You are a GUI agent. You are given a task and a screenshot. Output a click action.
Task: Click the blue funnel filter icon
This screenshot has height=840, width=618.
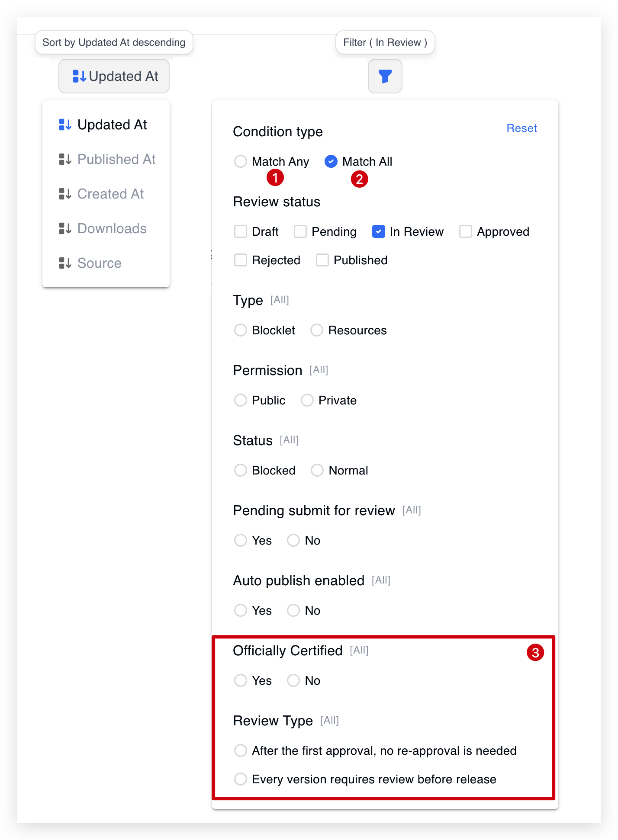tap(385, 77)
